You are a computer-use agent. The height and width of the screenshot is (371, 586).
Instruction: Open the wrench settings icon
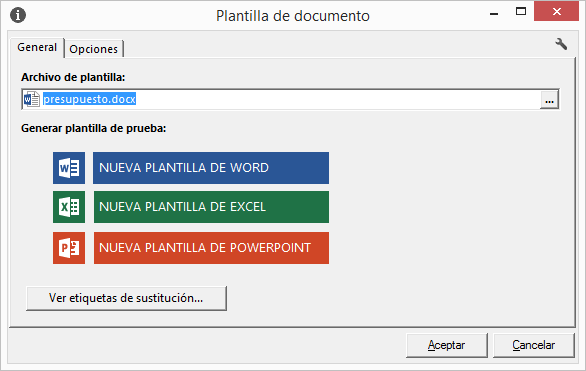point(561,44)
